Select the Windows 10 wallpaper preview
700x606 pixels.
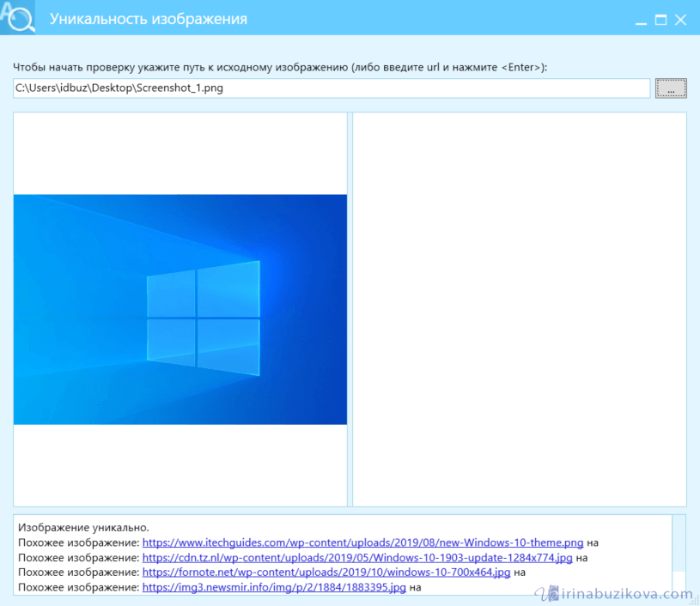tap(180, 309)
